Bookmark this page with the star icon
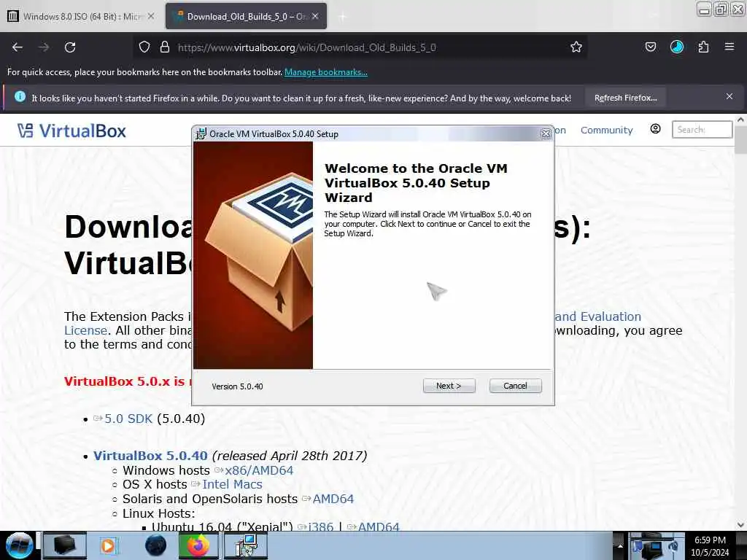 click(576, 47)
